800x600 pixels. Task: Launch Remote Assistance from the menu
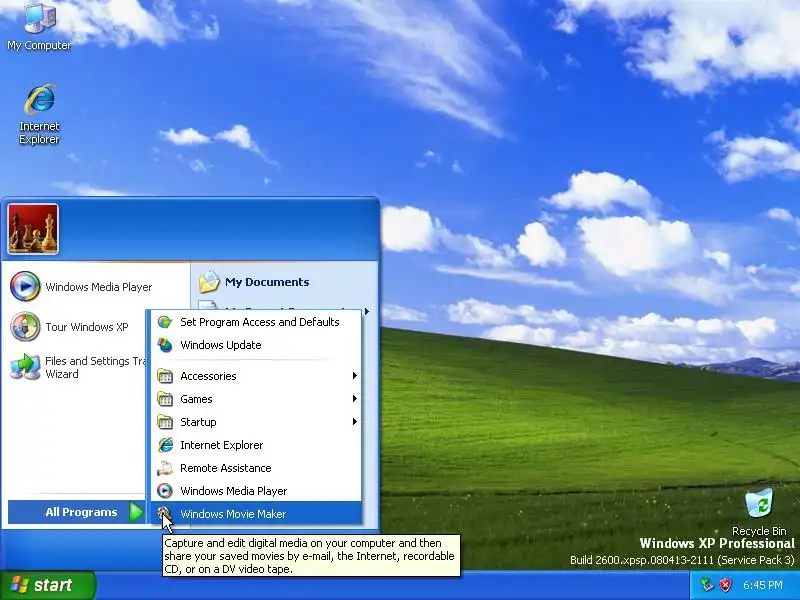tap(256, 468)
